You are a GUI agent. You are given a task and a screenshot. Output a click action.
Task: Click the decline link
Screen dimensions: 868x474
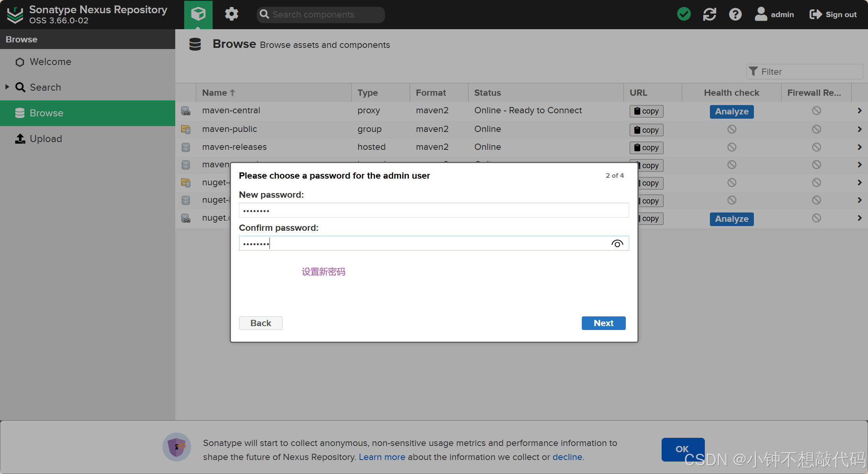coord(567,457)
